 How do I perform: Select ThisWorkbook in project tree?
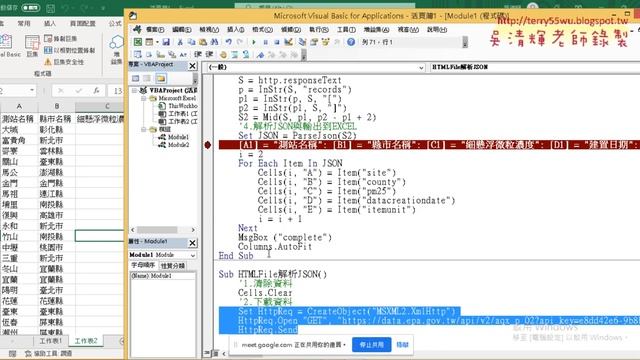click(x=179, y=106)
